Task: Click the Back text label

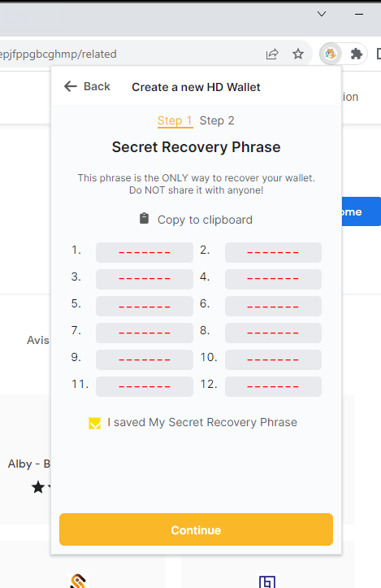Action: click(x=97, y=86)
